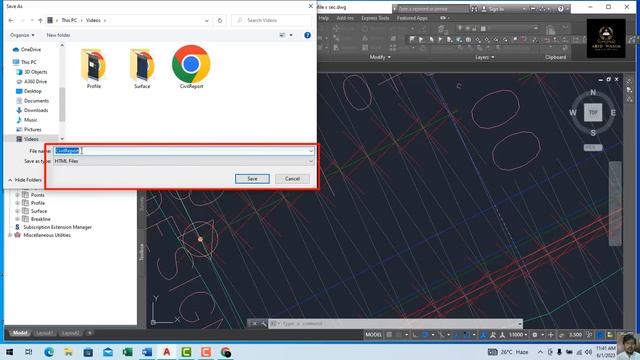Select the CivilReport Chrome HTML file

coord(191,67)
